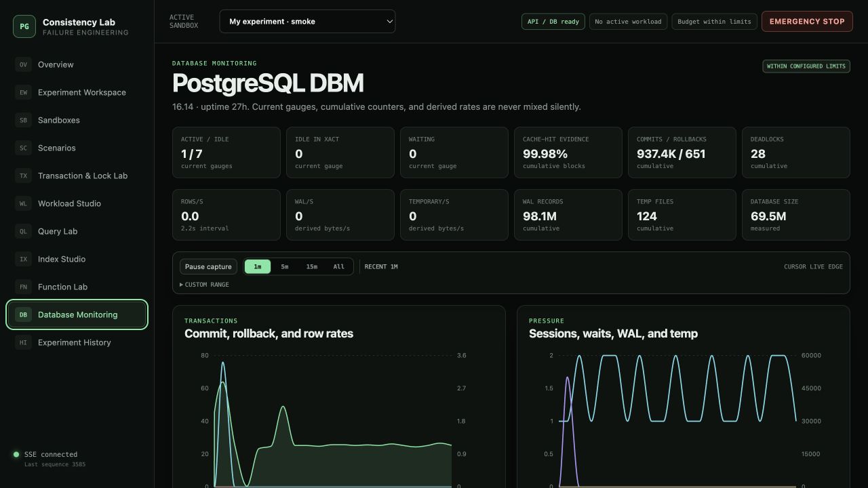Click the Database Size 69.5M card
868x488 pixels.
pos(796,215)
